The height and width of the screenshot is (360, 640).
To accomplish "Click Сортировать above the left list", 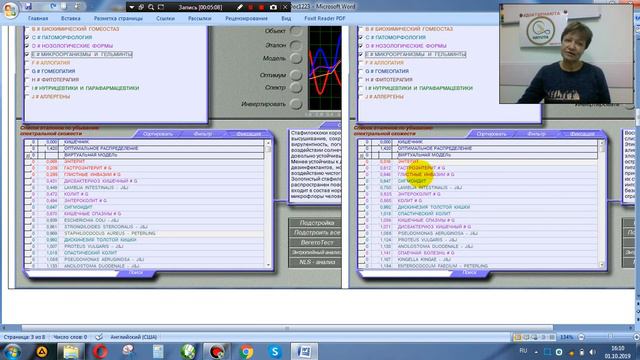I will 158,134.
